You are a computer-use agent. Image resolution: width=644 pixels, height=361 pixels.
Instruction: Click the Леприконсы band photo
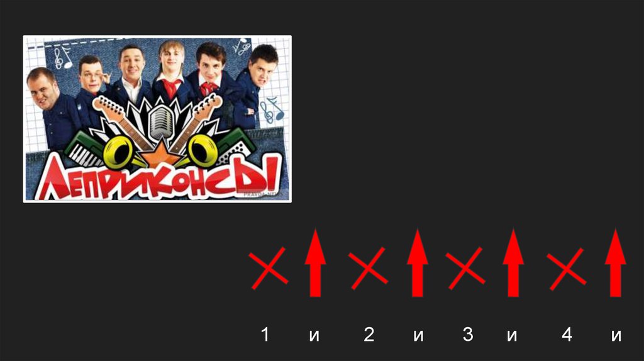(x=157, y=119)
